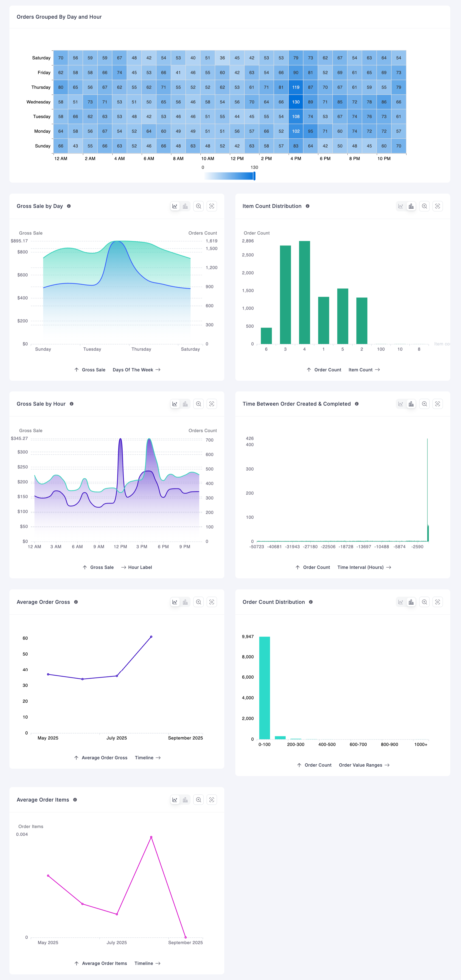Screen dimensions: 461x980
Task: Click zoom icon on Time Between Order chart
Action: coord(424,404)
